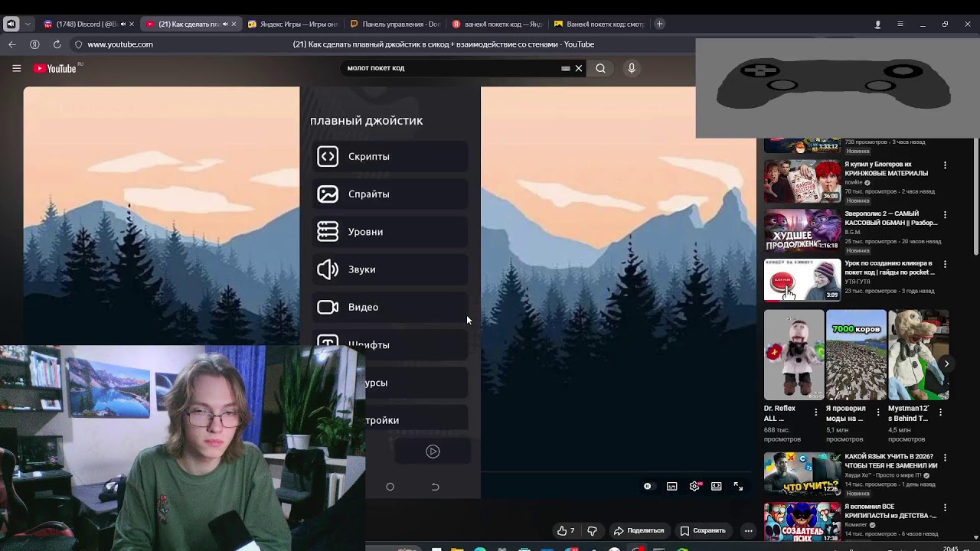
Task: Like the video with thumbs up
Action: point(567,530)
